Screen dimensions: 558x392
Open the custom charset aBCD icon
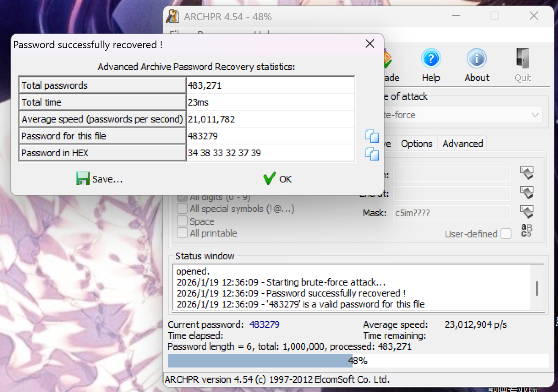point(526,230)
